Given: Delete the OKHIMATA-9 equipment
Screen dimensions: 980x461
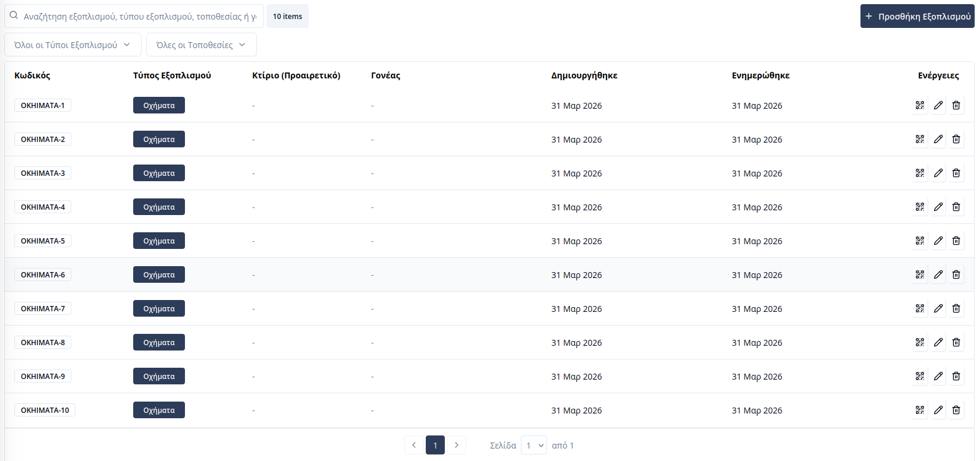Looking at the screenshot, I should pos(956,376).
